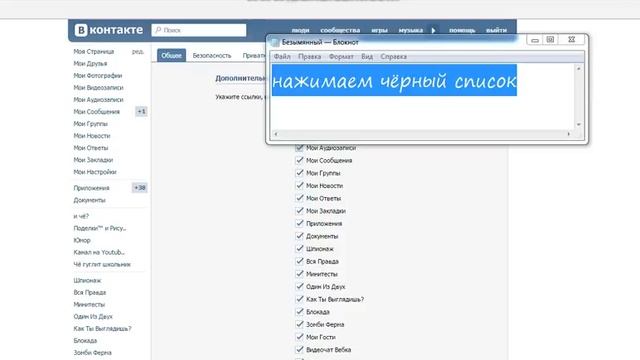Uncheck the Мои Сообщения checkbox

tap(299, 160)
